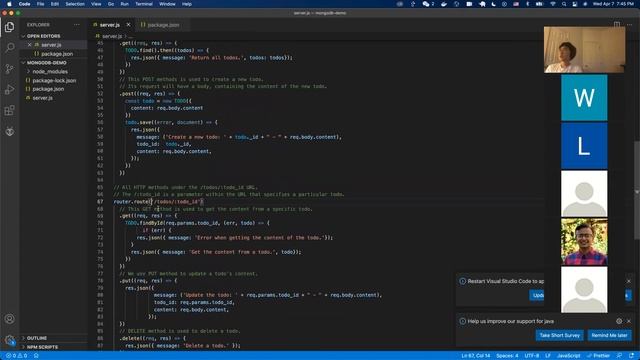Click the Ln 67, Col 14 cursor position

coord(476,356)
